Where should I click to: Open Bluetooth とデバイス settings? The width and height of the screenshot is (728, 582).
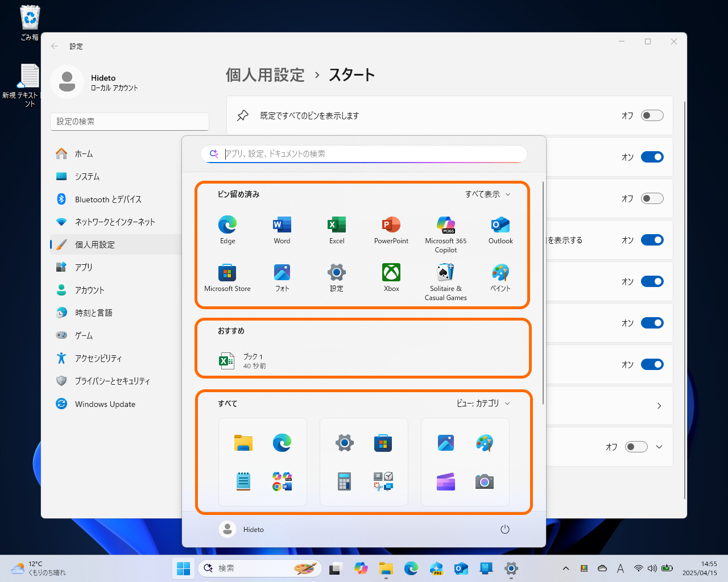[x=115, y=199]
